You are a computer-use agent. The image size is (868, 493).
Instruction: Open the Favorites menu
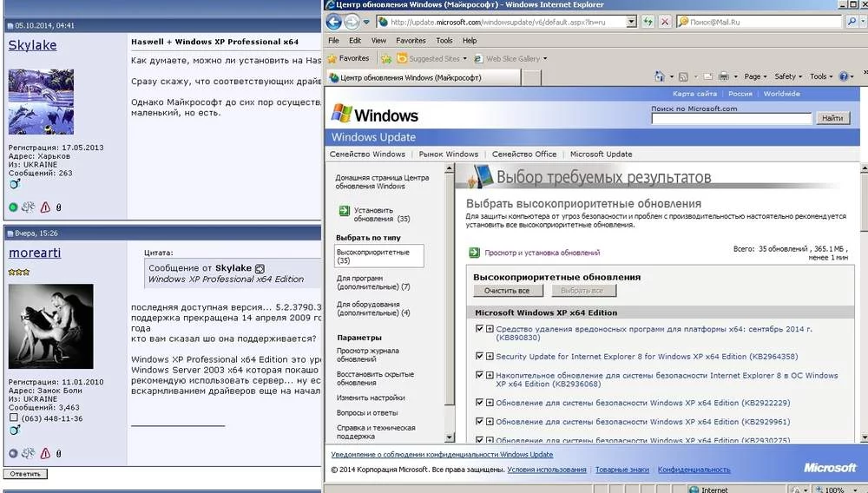pyautogui.click(x=411, y=41)
